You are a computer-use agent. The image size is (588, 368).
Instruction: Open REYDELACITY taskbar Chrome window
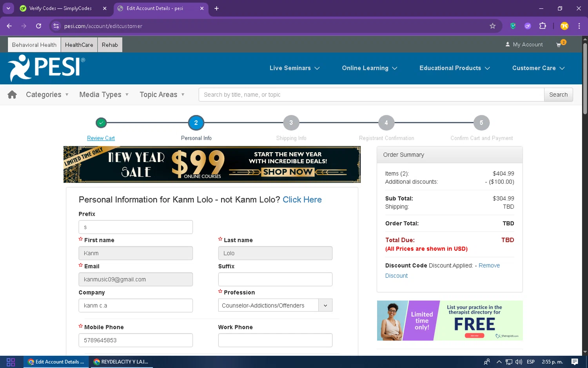121,362
